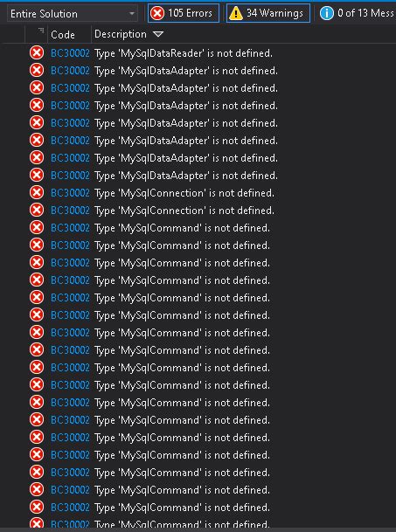Click the error icon for MySqlDataReader row

coord(37,53)
